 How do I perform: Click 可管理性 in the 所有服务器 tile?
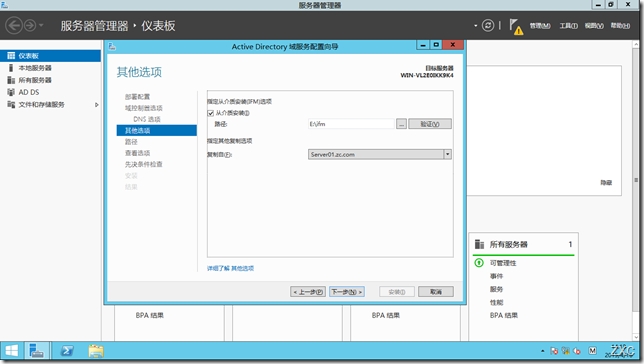tap(503, 263)
